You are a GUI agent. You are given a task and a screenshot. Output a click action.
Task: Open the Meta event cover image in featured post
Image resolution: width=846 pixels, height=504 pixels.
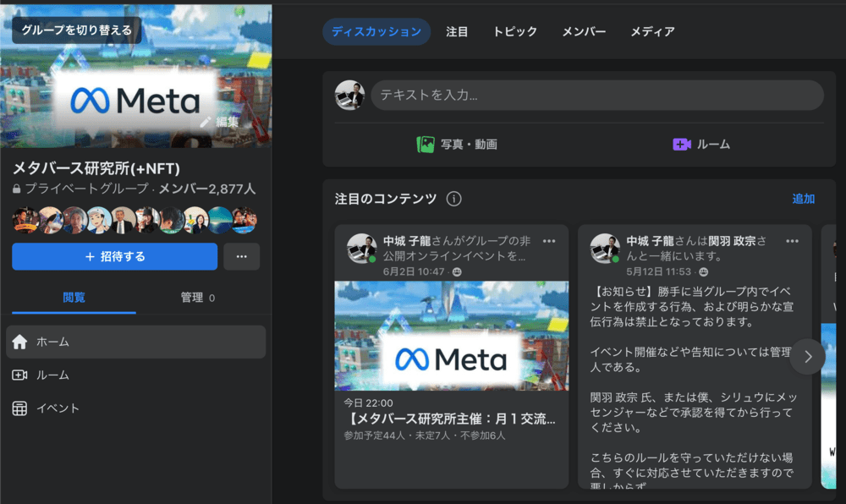(x=452, y=336)
